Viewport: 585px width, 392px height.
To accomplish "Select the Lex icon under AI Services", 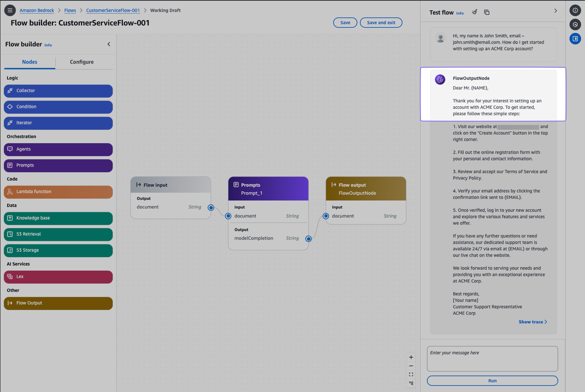I will coord(10,277).
